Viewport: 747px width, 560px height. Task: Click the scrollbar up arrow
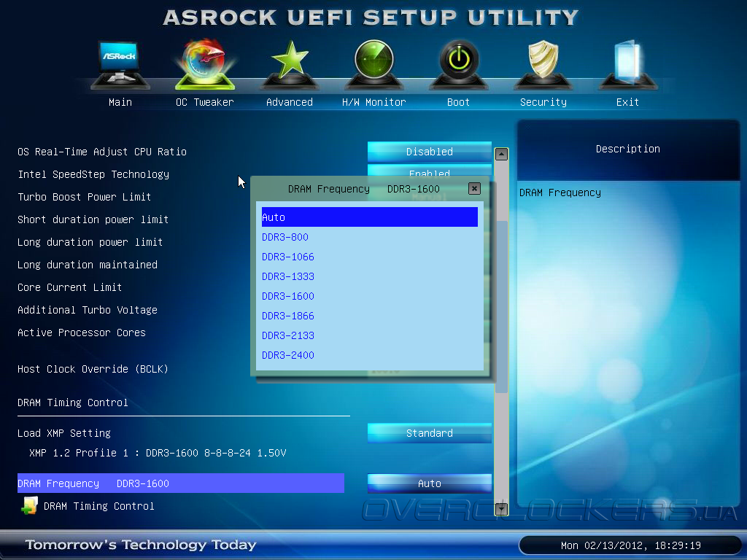click(501, 154)
